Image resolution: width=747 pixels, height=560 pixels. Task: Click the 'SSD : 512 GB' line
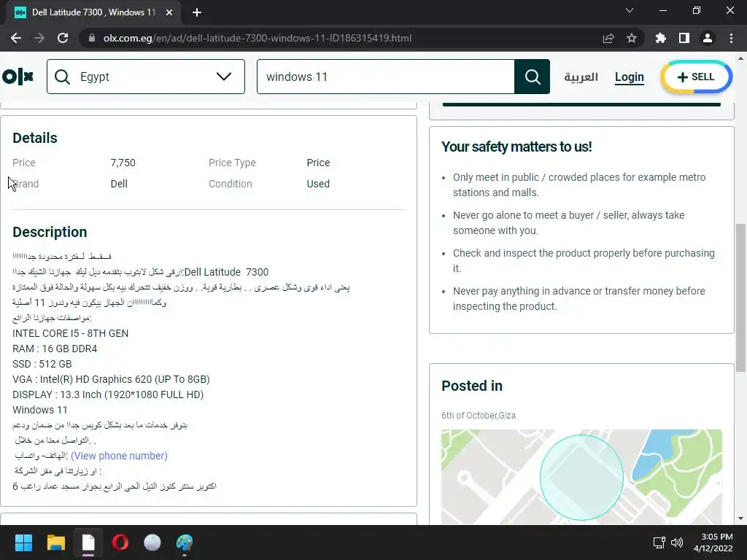coord(42,364)
